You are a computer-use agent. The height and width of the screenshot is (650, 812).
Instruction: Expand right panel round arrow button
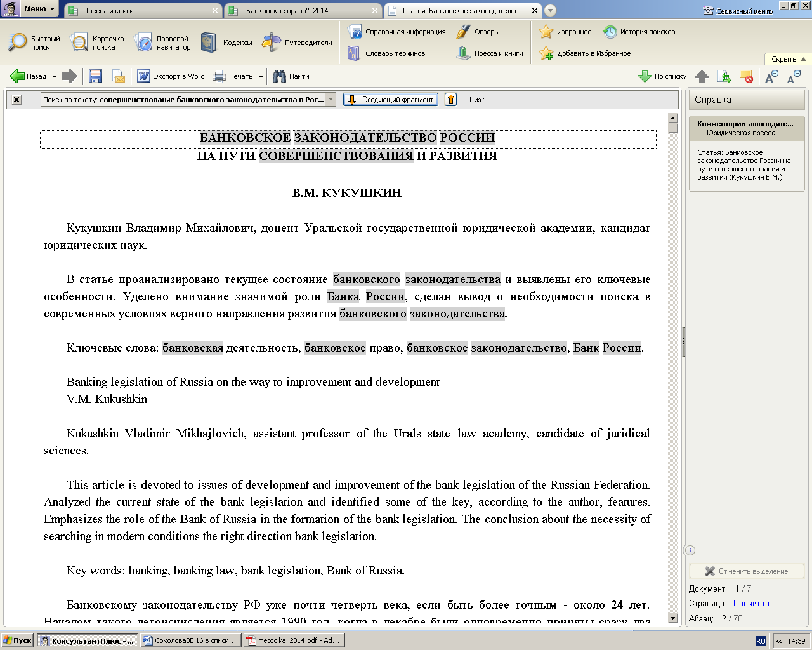(x=690, y=550)
